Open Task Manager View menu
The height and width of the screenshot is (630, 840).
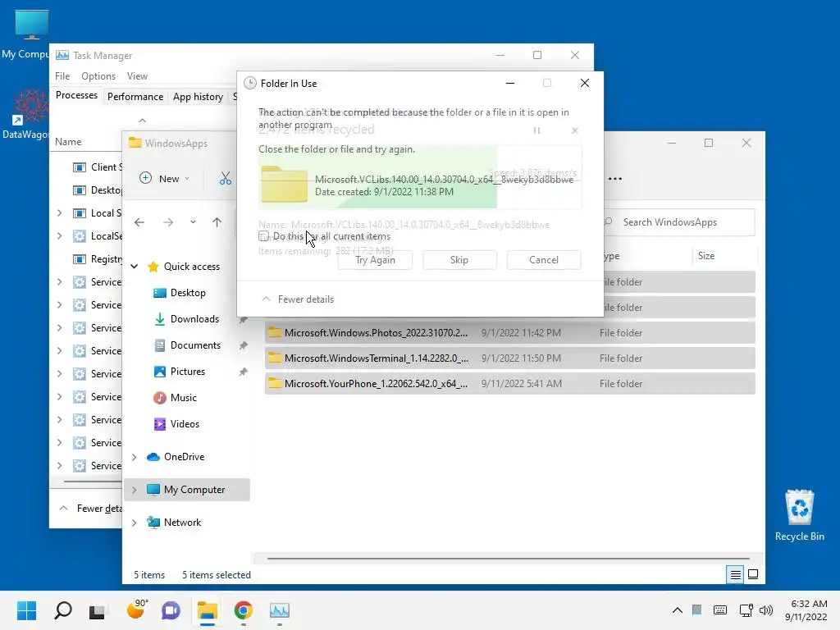137,76
